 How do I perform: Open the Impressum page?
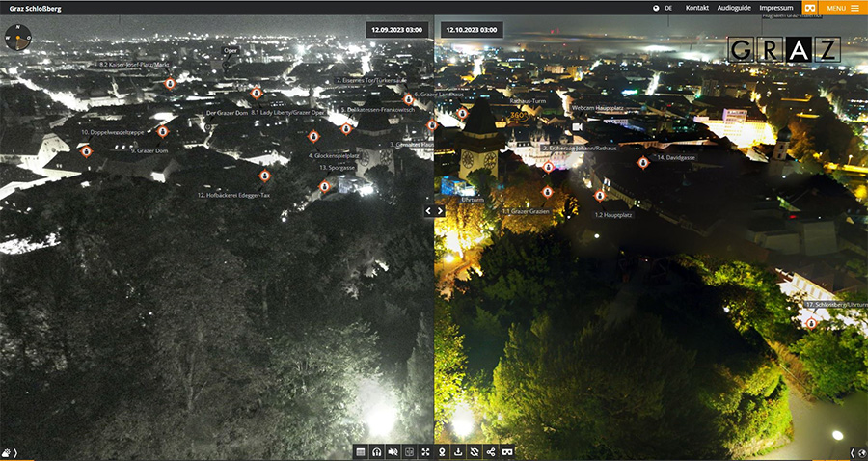tap(776, 8)
